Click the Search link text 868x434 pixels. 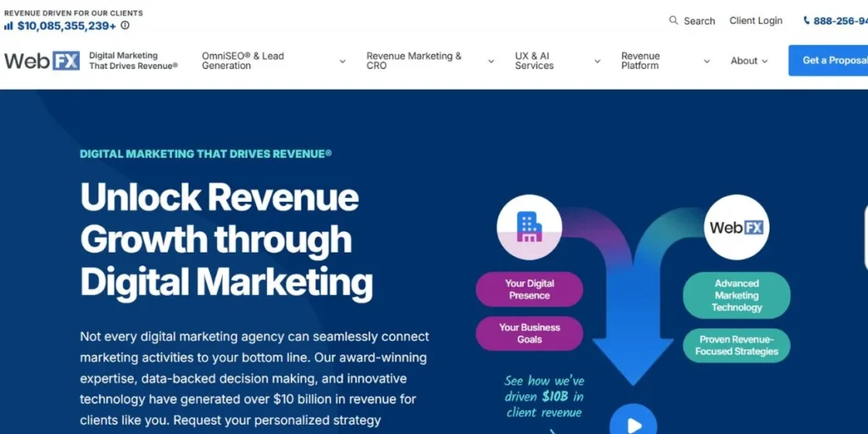coord(699,21)
